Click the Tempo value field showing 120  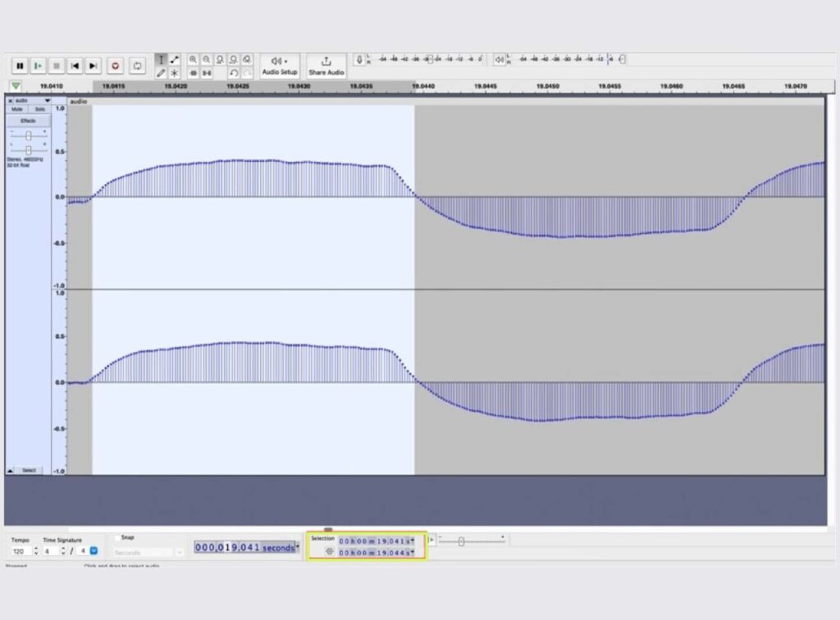click(x=21, y=551)
